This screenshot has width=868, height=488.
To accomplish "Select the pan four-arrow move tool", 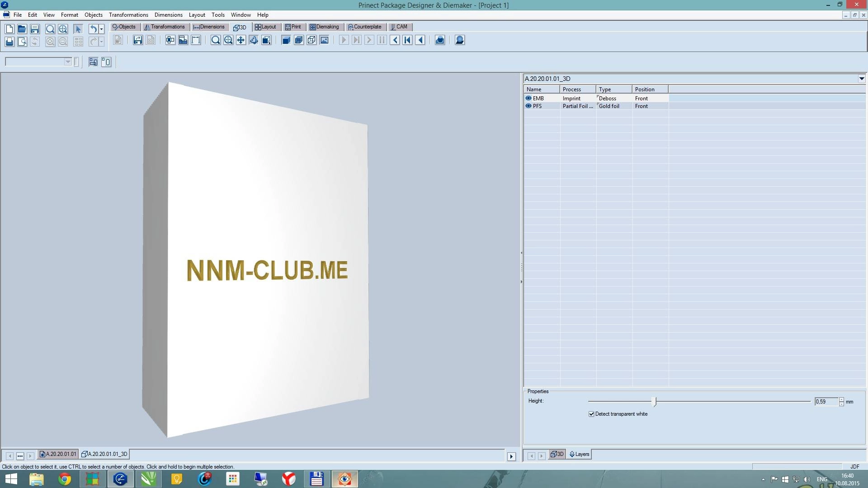I will tap(241, 40).
